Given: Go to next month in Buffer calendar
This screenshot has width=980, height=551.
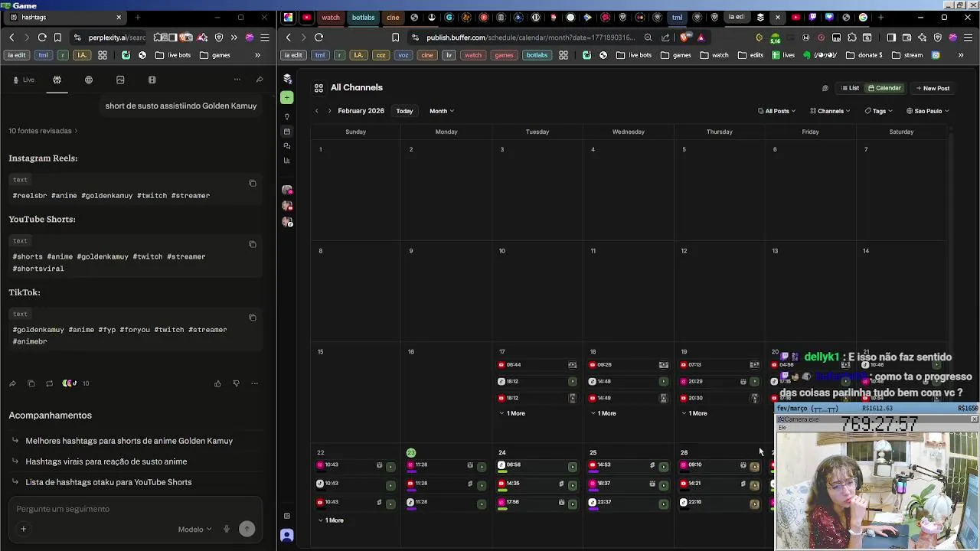Looking at the screenshot, I should click(x=330, y=111).
